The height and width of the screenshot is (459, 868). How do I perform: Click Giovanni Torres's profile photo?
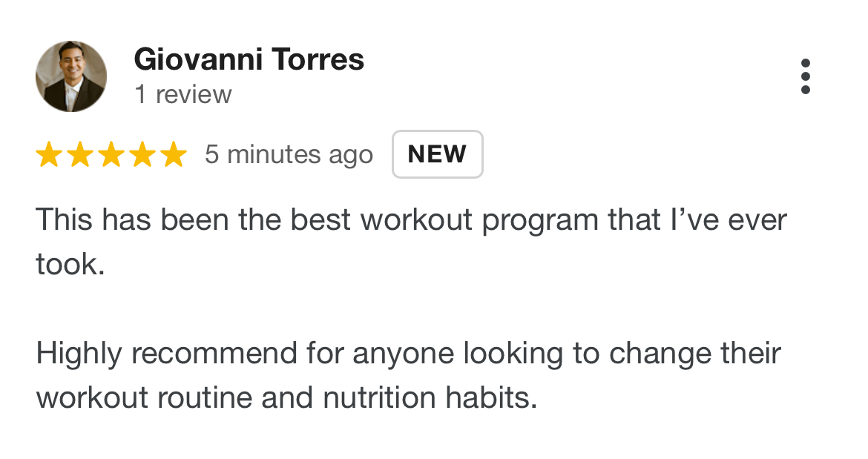coord(71,76)
